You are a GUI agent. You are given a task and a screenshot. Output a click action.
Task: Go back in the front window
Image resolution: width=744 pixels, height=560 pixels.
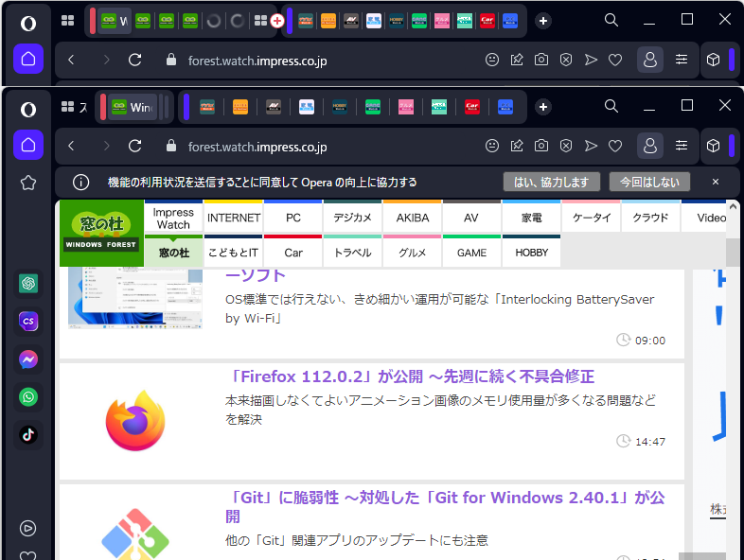point(71,146)
